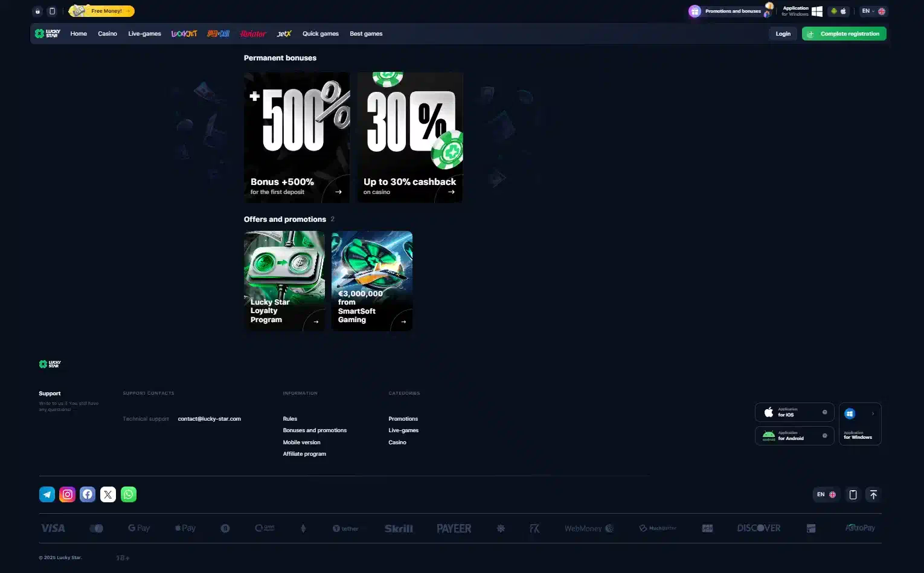Click Complete registration button
This screenshot has height=573, width=924.
(844, 34)
